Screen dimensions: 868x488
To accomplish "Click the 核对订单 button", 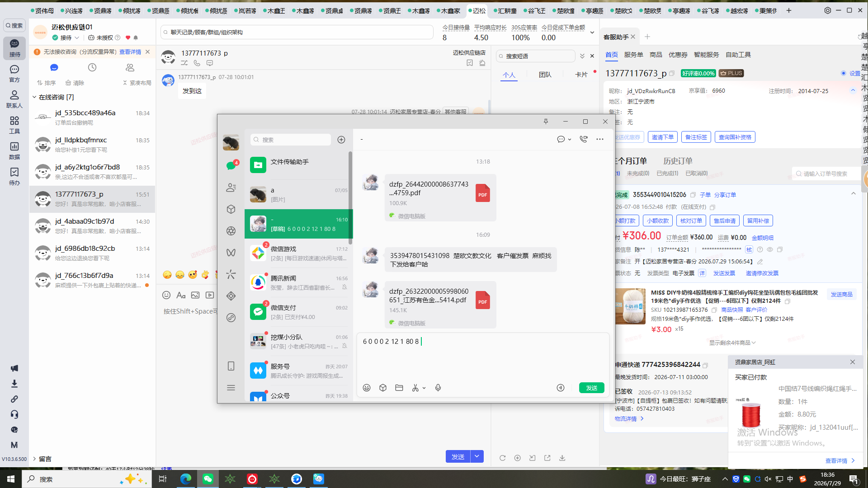I will click(691, 221).
